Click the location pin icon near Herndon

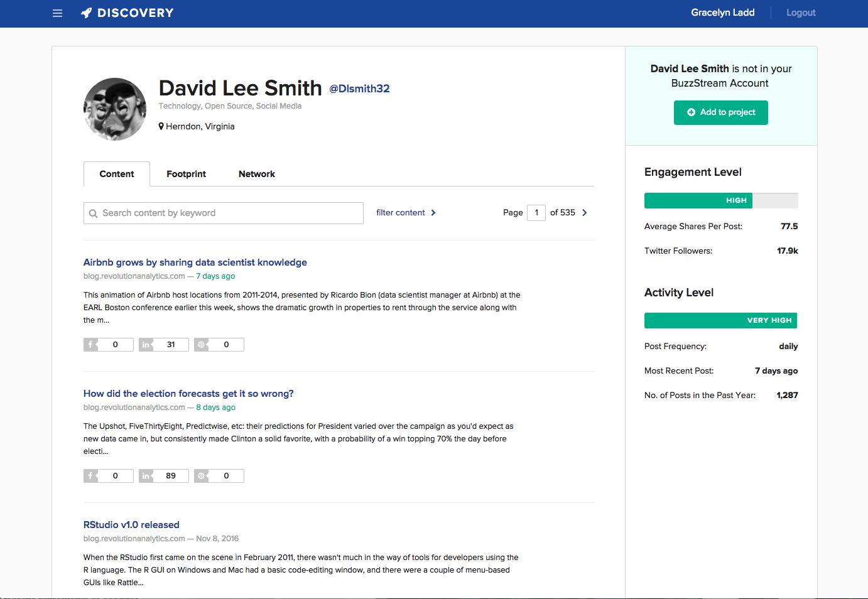point(161,126)
